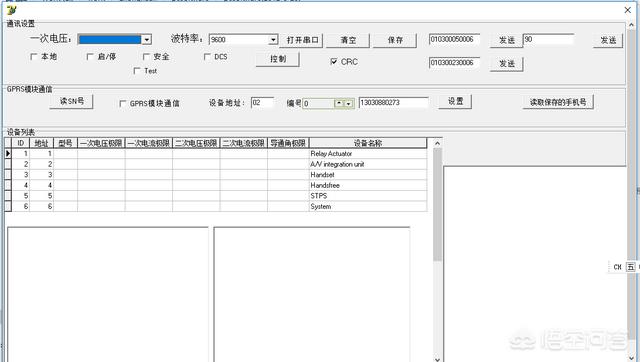Click the device list scrollbar down arrow
This screenshot has height=362, width=640.
click(x=437, y=359)
